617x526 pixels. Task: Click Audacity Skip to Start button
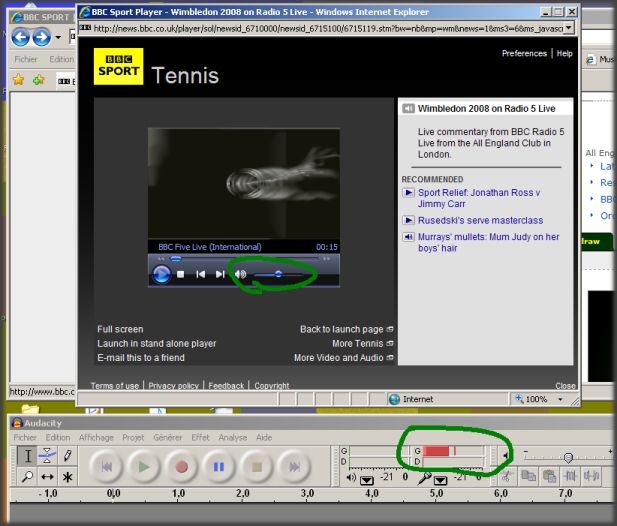click(x=106, y=467)
